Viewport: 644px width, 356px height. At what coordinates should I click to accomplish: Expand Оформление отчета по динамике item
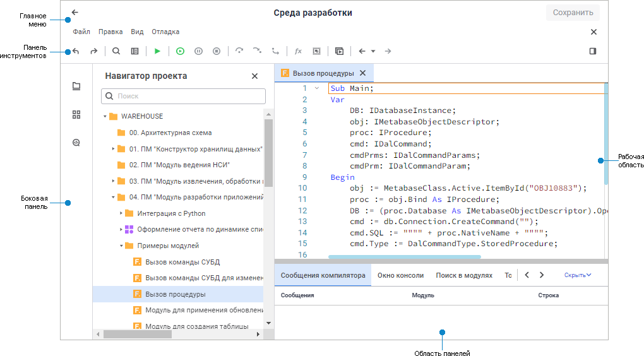coord(121,230)
